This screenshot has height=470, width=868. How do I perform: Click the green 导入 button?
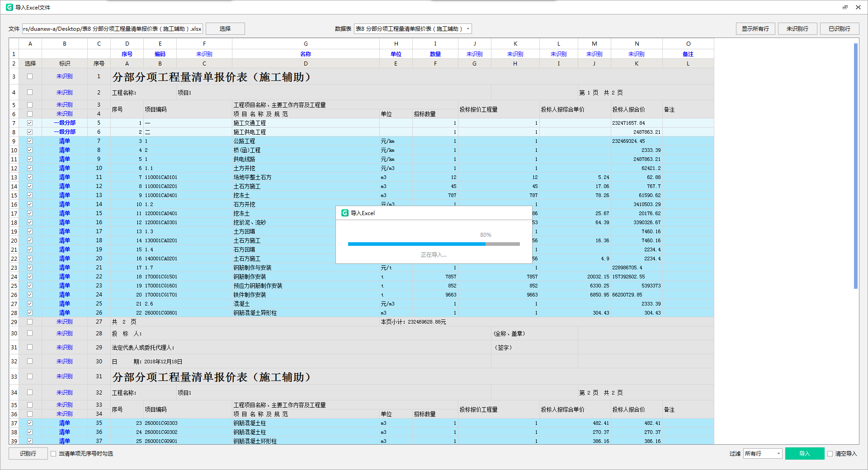point(805,453)
